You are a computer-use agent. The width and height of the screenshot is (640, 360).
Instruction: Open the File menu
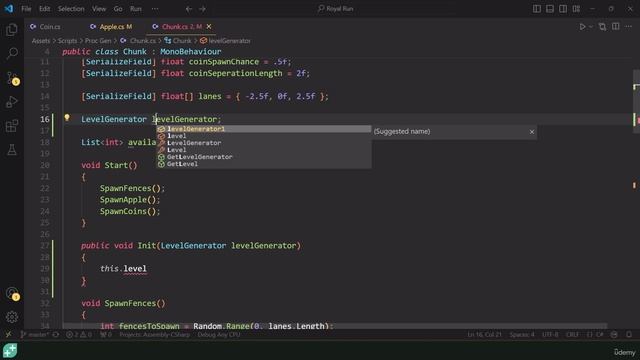point(26,9)
